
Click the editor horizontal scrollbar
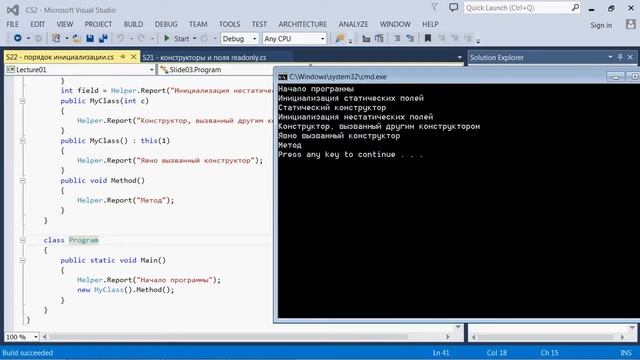246,337
